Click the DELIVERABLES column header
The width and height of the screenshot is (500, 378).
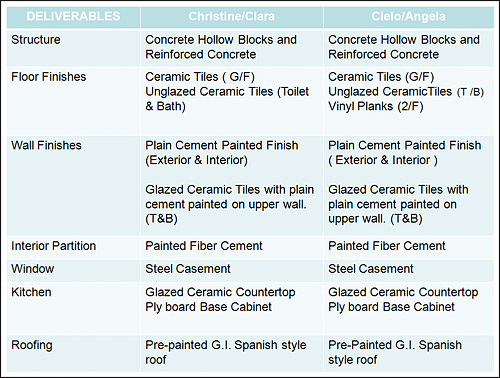(73, 16)
